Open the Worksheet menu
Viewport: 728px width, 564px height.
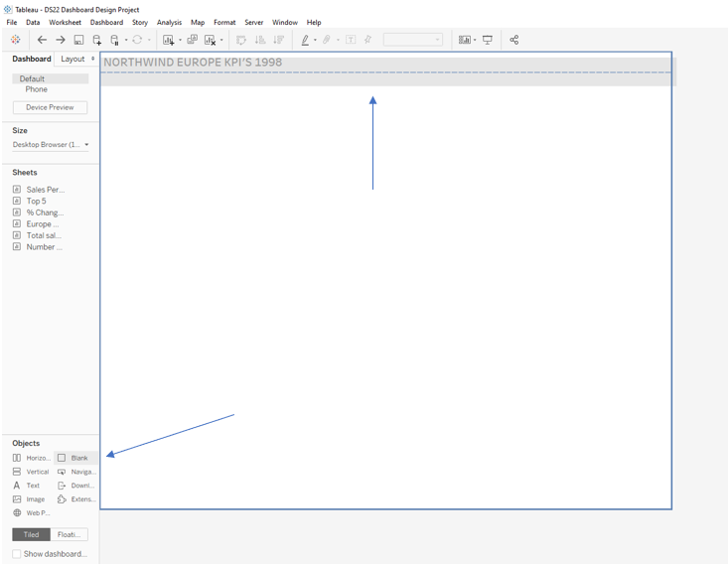pos(65,22)
